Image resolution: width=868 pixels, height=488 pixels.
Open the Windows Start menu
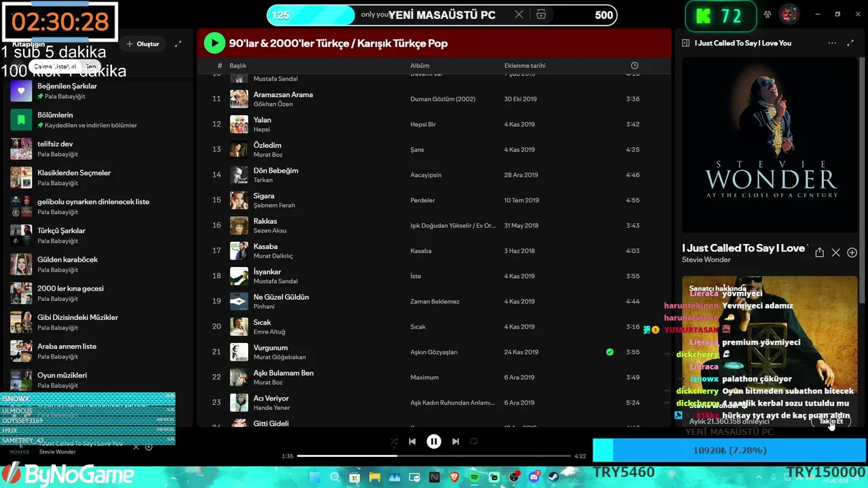coord(315,478)
